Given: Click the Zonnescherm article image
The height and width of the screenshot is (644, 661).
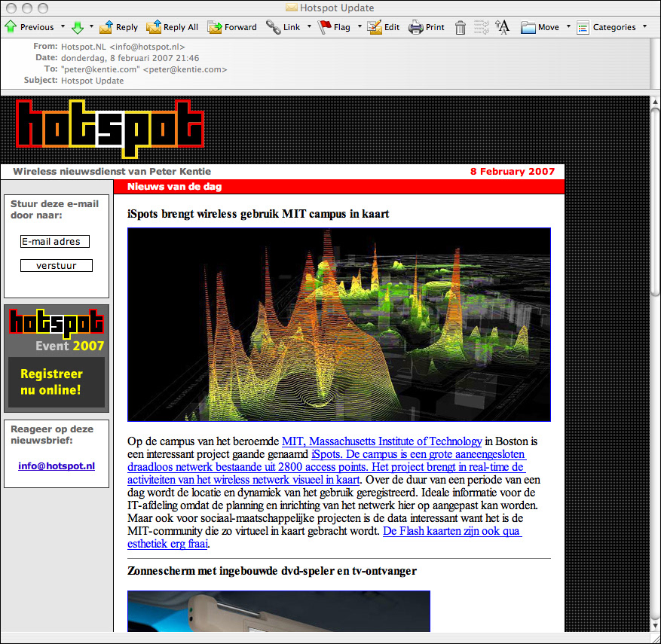Looking at the screenshot, I should click(279, 611).
